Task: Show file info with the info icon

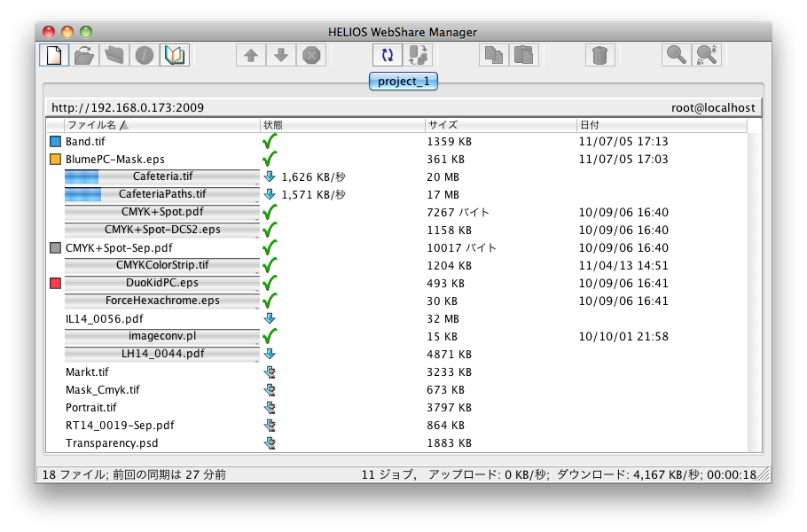Action: coord(145,55)
